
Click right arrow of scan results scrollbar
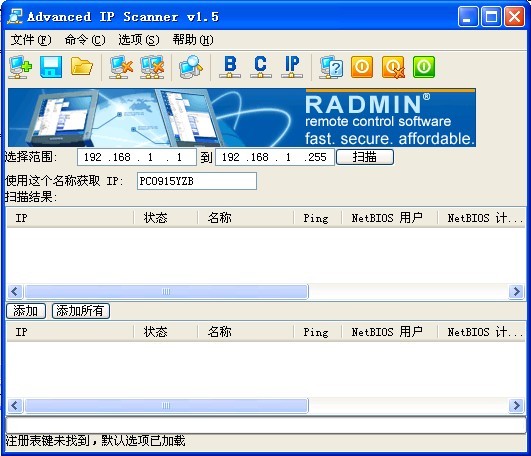pos(516,291)
